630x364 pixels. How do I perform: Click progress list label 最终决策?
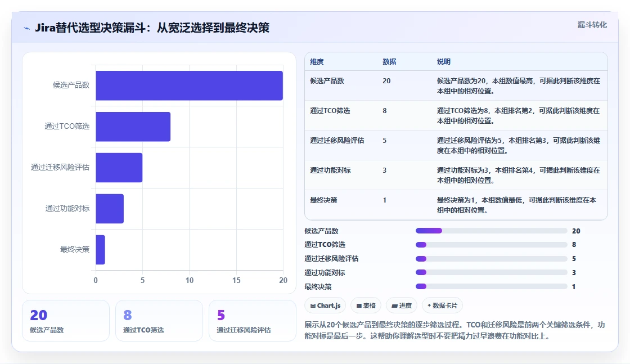click(318, 287)
